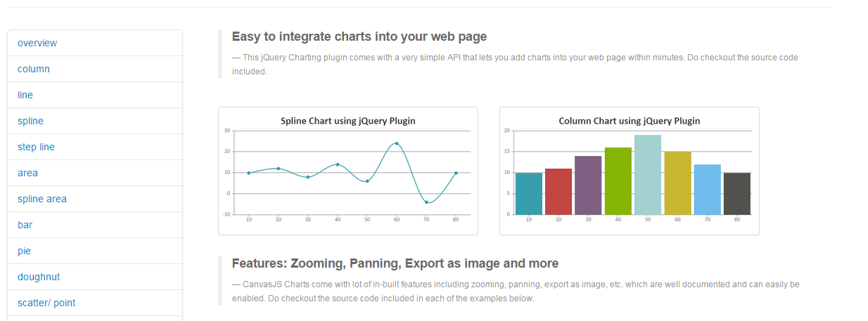Click the Spline Chart using jQuery thumbnail
The image size is (868, 321).
[x=348, y=171]
